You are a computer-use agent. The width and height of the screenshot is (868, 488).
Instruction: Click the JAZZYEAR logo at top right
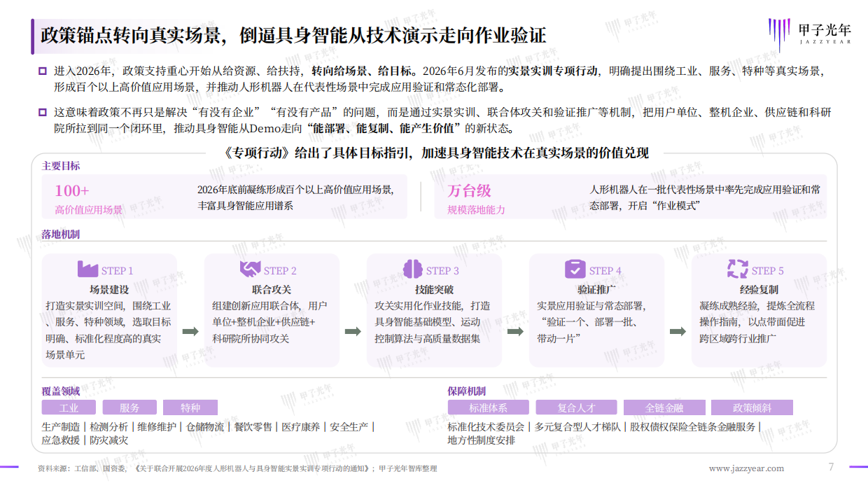coord(809,35)
